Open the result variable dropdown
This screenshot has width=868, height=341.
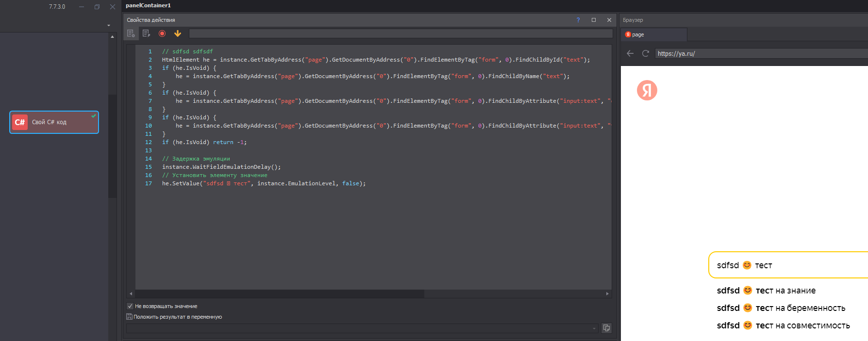[594, 328]
